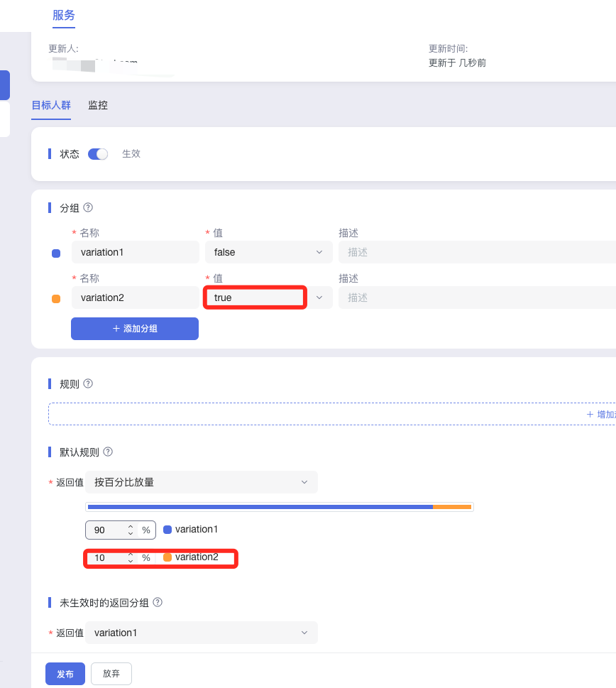Toggle the 状态 switch
The height and width of the screenshot is (688, 616).
(98, 154)
